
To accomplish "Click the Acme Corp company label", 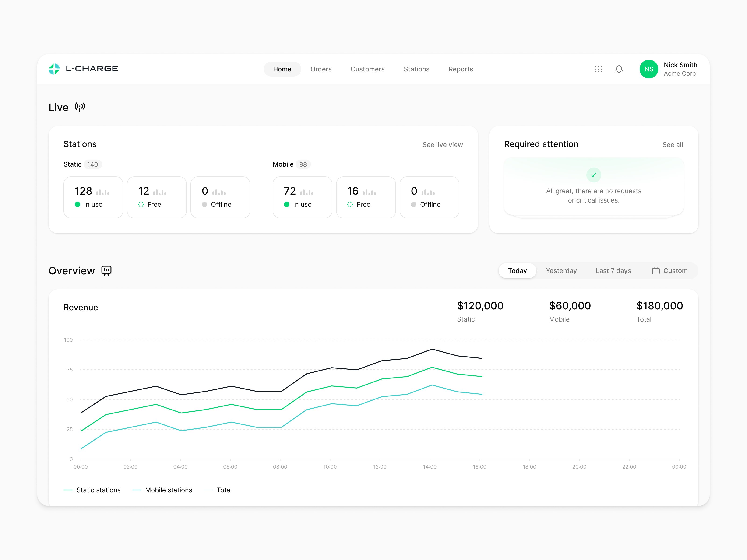I will tap(680, 73).
